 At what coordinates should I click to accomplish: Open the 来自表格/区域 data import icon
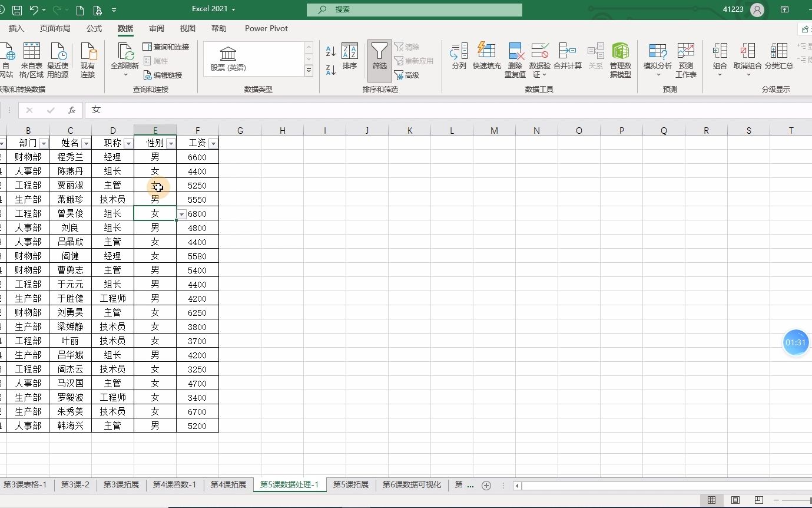pos(31,61)
